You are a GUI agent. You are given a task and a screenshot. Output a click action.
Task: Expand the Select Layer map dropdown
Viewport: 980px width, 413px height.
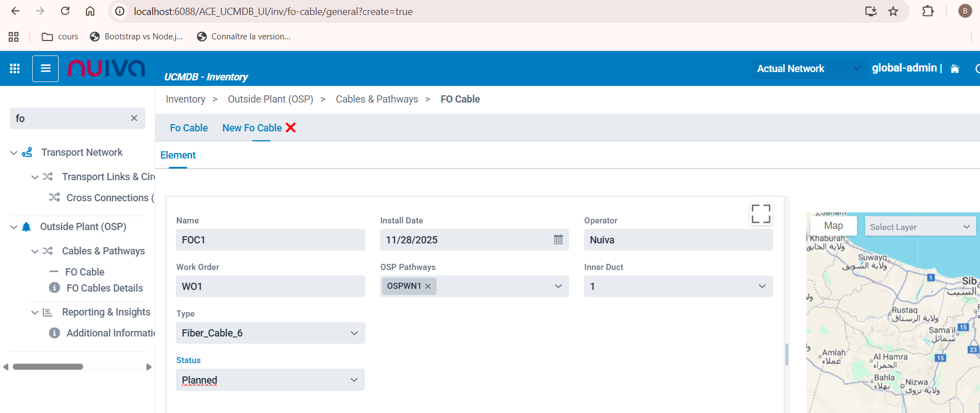tap(920, 227)
